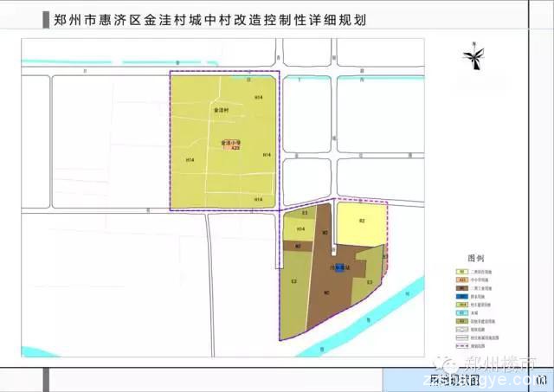The width and height of the screenshot is (554, 392).
Task: Select the title text 郑州市惠济区金洼村城中村改造控制性详细规划
Action: pos(209,20)
